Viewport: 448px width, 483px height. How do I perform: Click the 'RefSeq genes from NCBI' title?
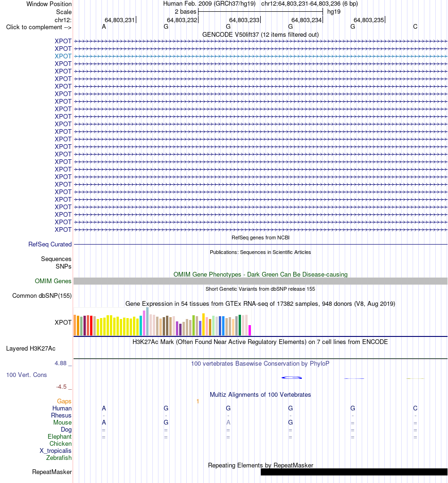[260, 237]
